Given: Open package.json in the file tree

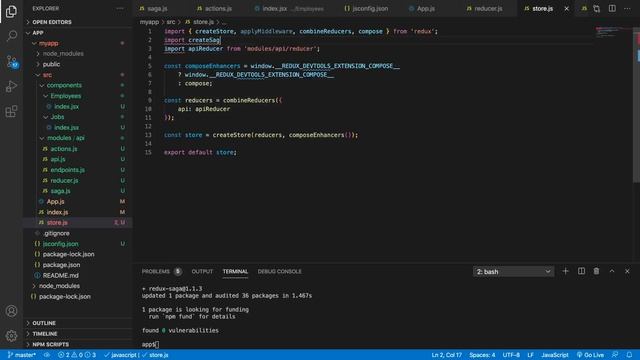Looking at the screenshot, I should [x=61, y=265].
